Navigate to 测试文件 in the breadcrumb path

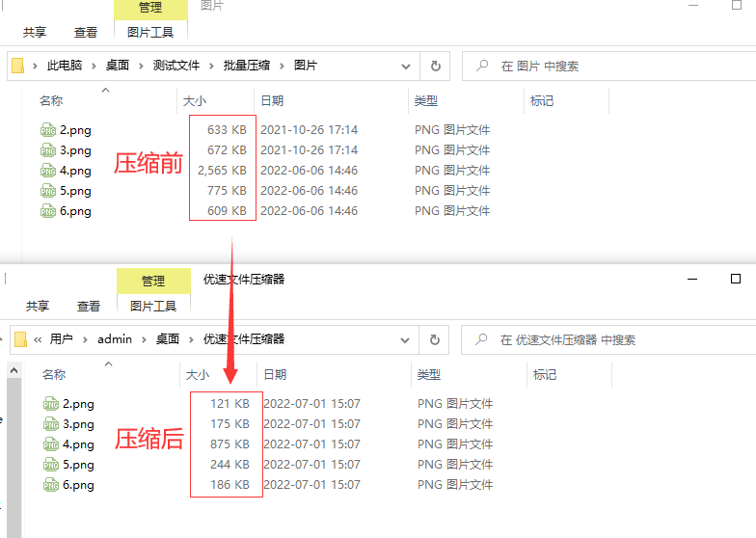pos(175,67)
